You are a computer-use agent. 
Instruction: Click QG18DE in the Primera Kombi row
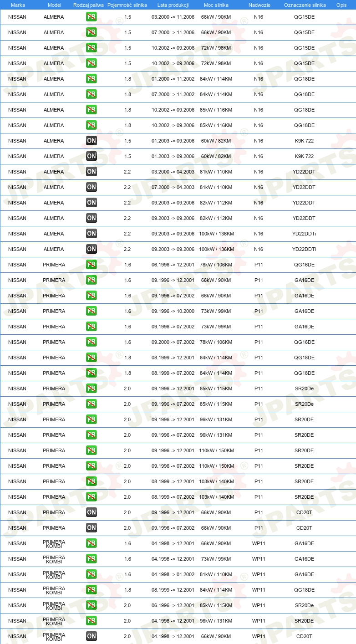[x=304, y=590]
